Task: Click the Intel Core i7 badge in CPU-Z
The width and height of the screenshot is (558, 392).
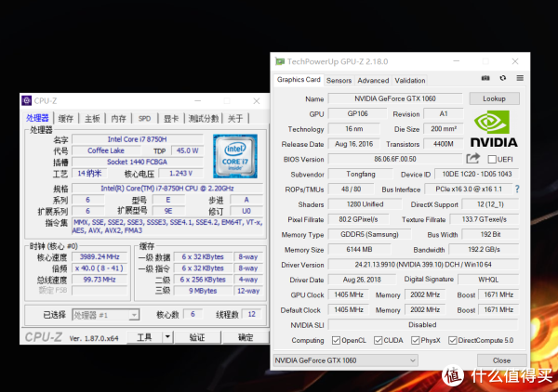Action: point(235,156)
